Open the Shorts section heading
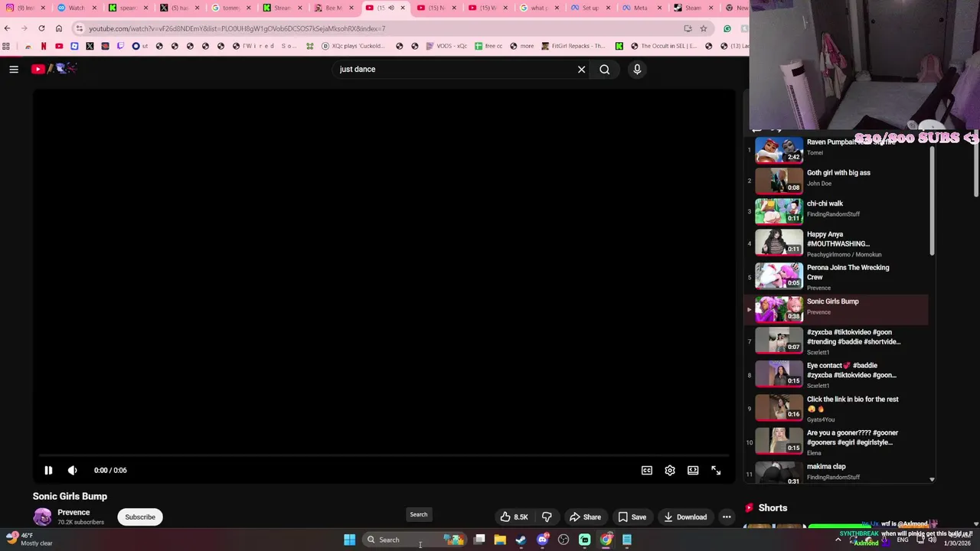 click(x=773, y=507)
